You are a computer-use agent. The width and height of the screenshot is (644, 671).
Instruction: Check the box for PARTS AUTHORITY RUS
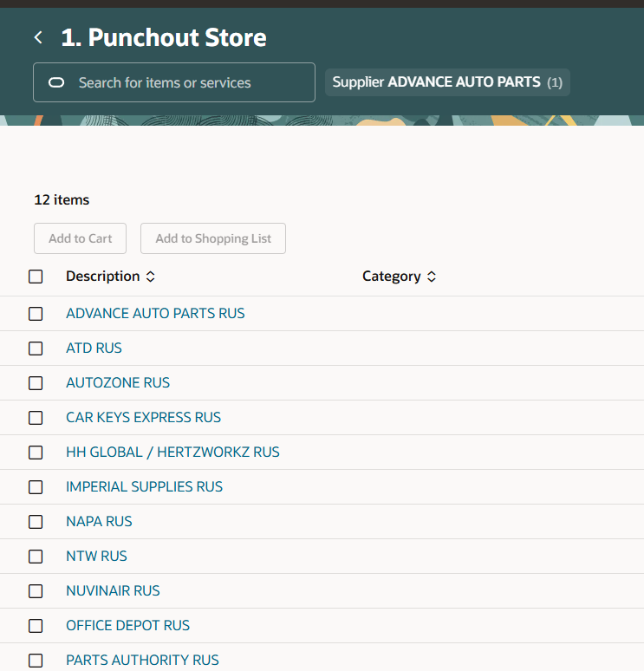point(36,661)
